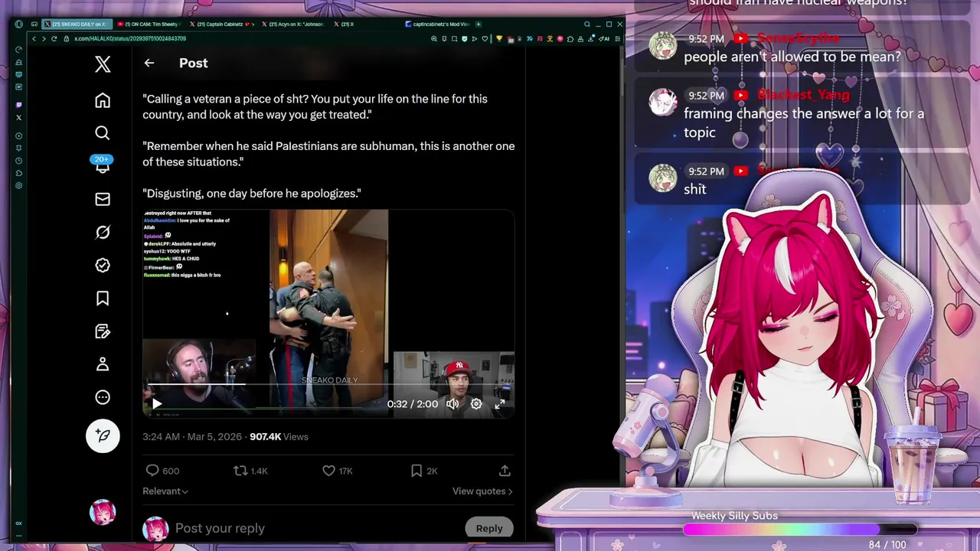Click 'framing changes the answer' chat message
This screenshot has height=551, width=980.
[804, 122]
